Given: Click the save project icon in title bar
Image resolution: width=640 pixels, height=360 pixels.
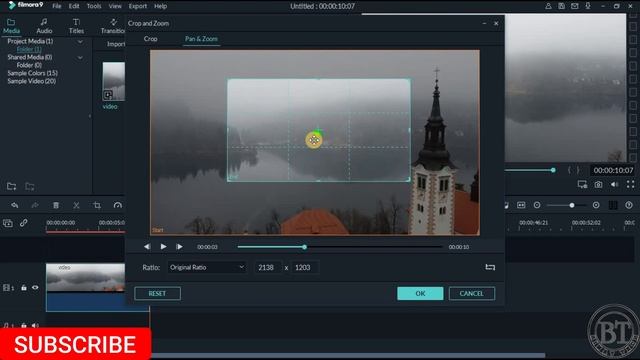Looking at the screenshot, I should pos(562,6).
